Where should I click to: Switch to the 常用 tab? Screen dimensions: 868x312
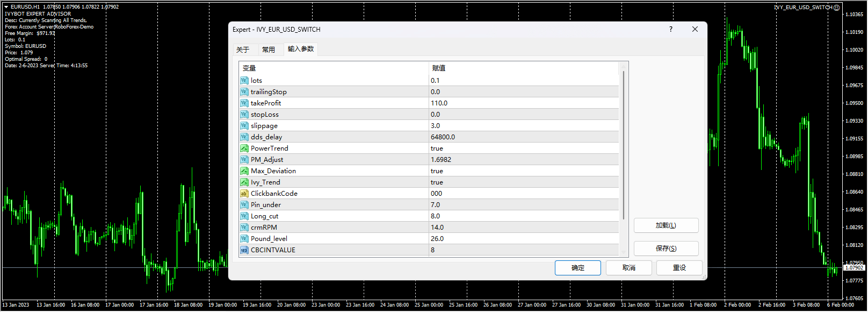(x=269, y=49)
